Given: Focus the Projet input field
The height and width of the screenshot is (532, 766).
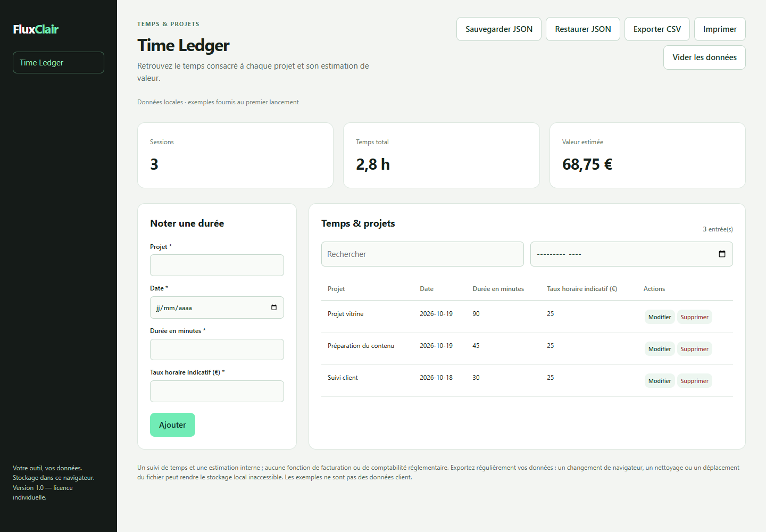Looking at the screenshot, I should point(217,265).
